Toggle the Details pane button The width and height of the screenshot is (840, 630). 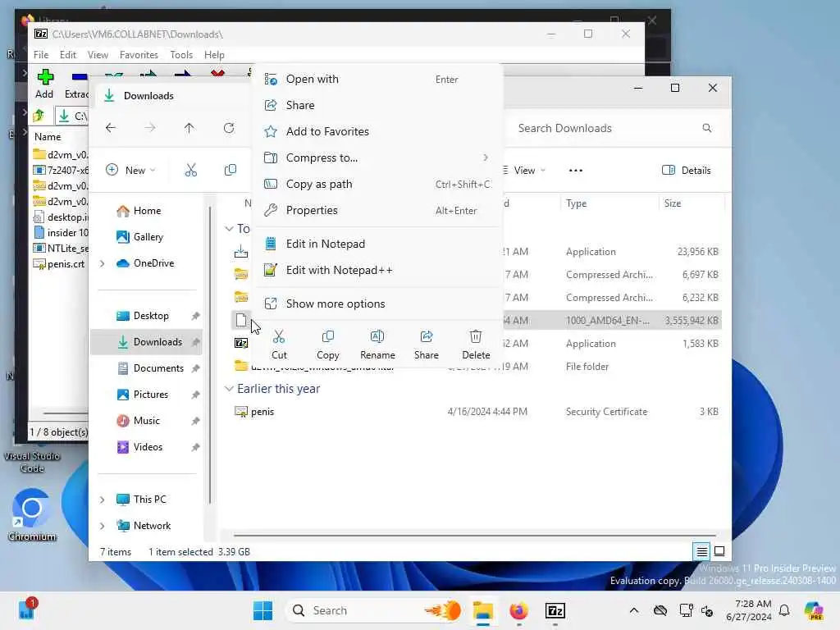tap(687, 171)
